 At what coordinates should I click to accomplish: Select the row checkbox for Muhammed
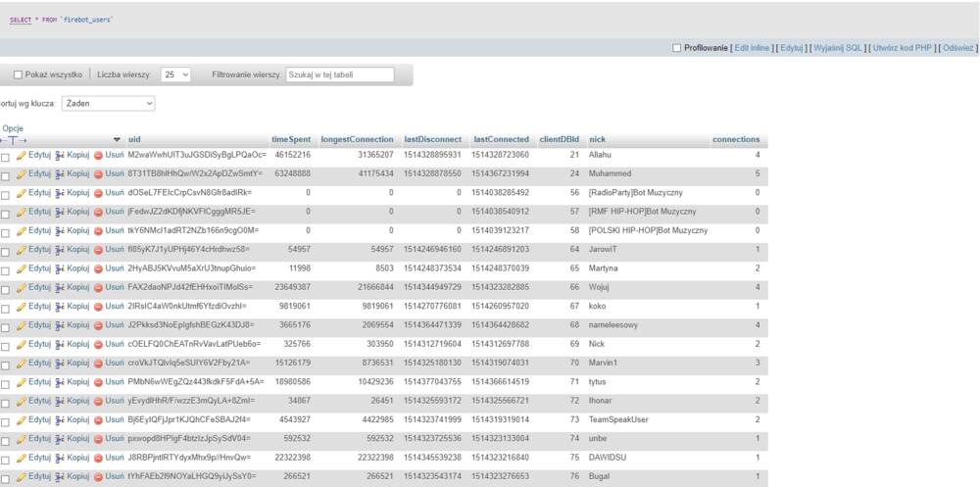5,177
